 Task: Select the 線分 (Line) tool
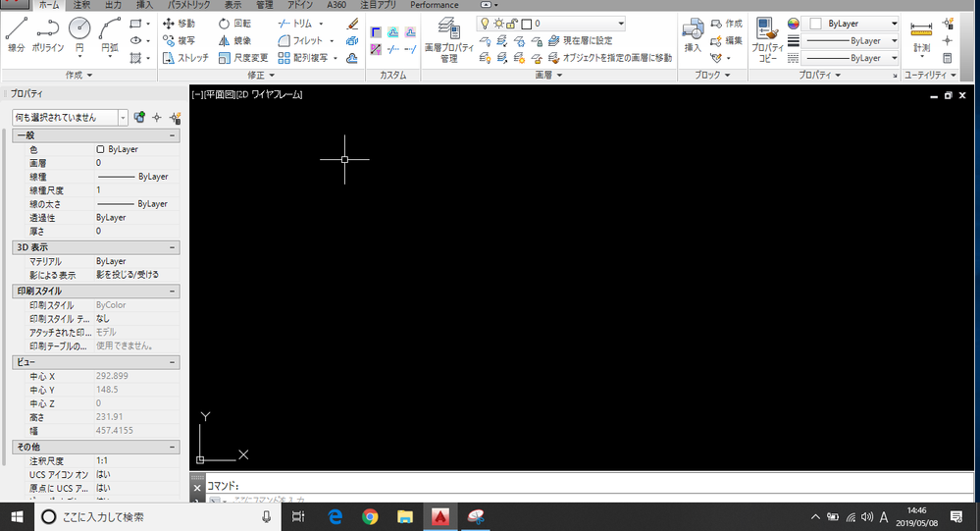point(17,35)
